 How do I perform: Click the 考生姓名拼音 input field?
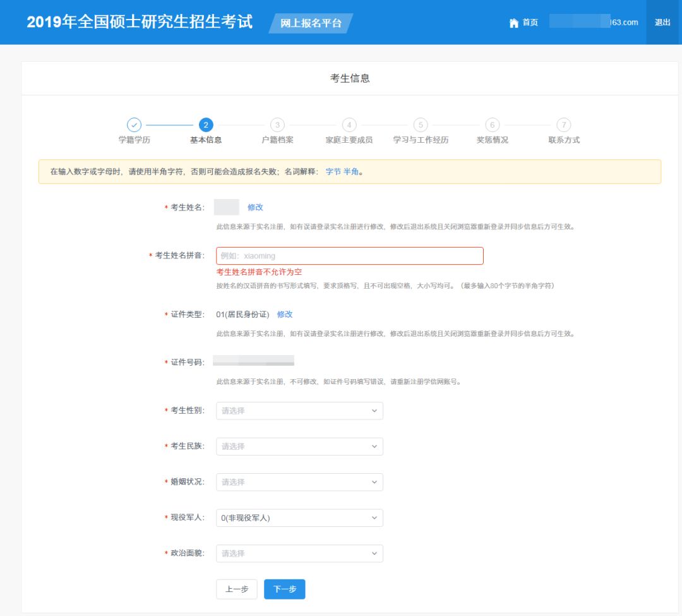tap(349, 256)
